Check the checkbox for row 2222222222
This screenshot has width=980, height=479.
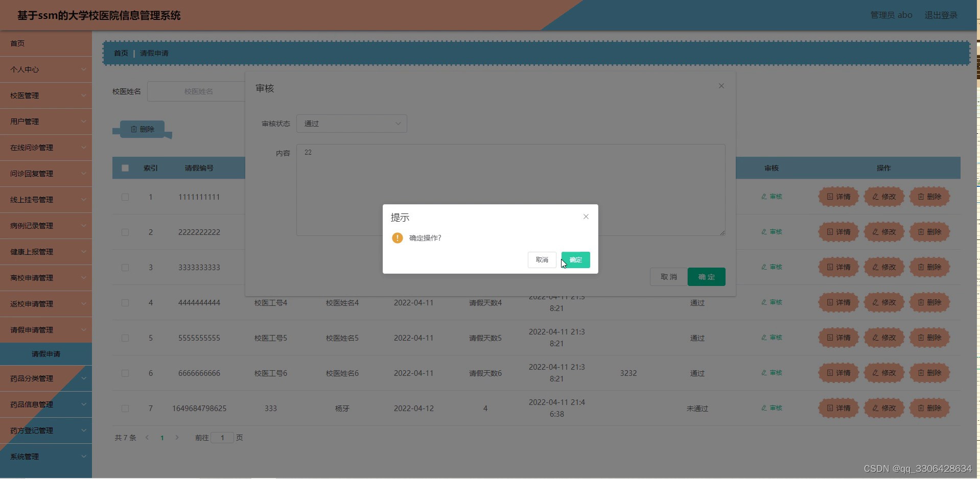pyautogui.click(x=125, y=232)
